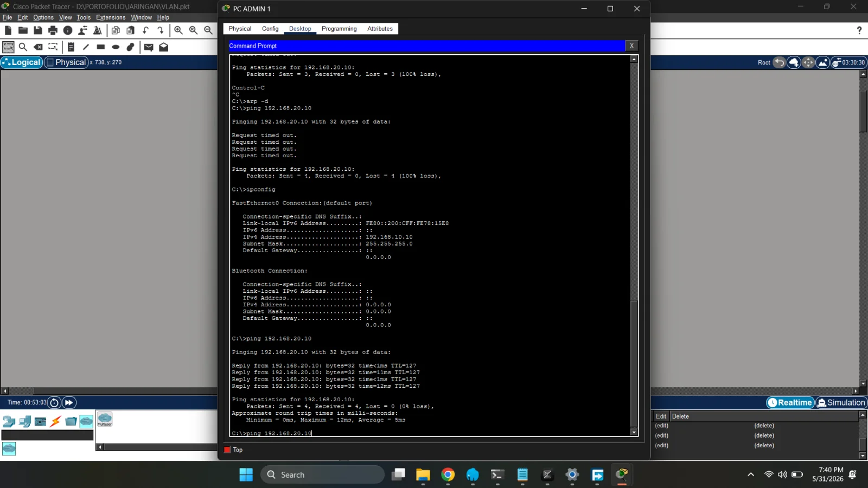This screenshot has height=488, width=868.
Task: Select the Draw Rectangle tool
Action: (101, 47)
